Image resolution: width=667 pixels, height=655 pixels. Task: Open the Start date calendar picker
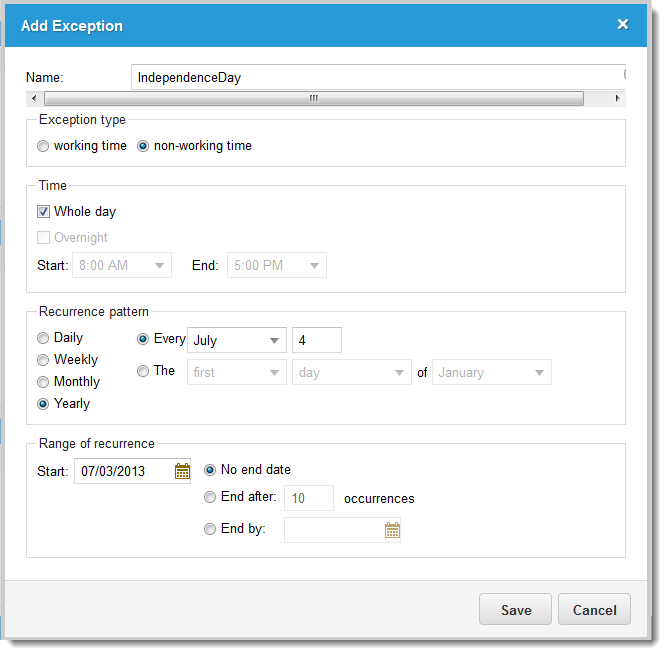coord(182,471)
